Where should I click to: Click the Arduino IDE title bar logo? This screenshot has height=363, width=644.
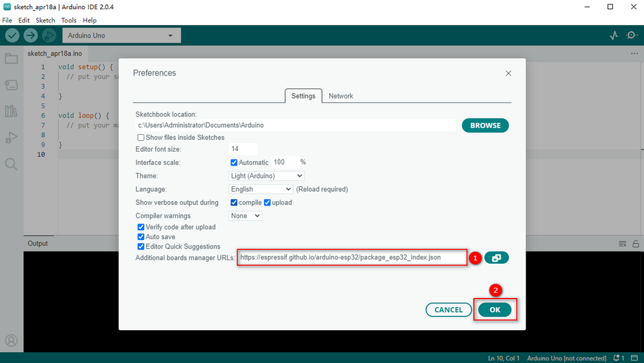7,6
